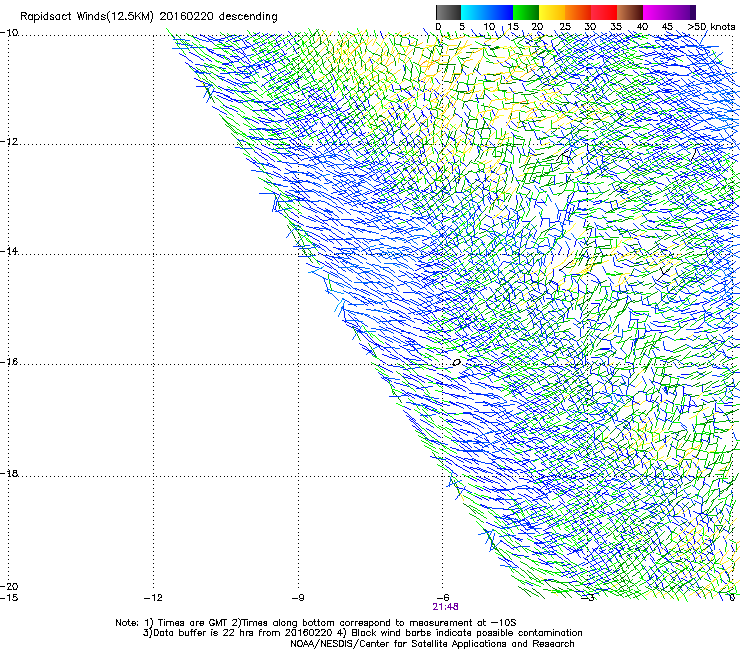Viewport: 740px width, 650px height.
Task: Click the orange 25-30 knots legend segment
Action: pyautogui.click(x=578, y=12)
